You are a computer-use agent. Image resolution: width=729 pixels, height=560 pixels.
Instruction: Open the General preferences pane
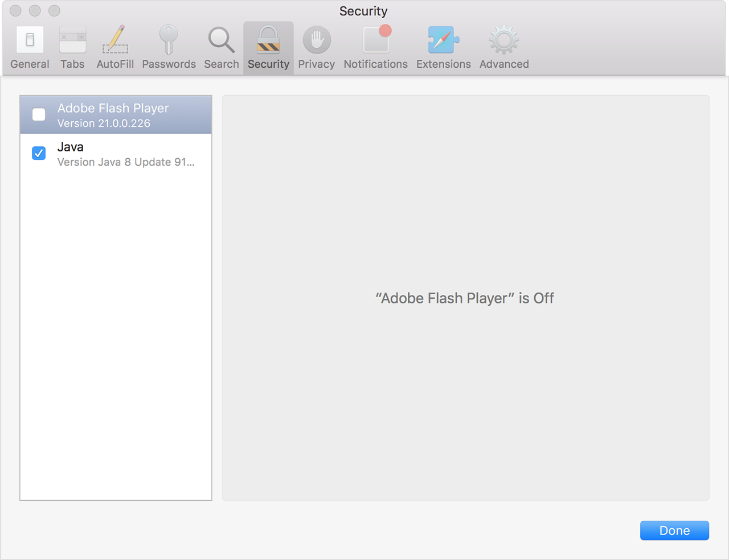pos(30,48)
